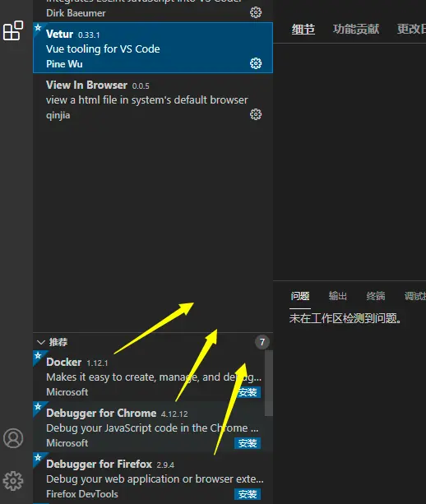Open the Vetur extension manage gear
This screenshot has height=504, width=426.
[x=256, y=63]
